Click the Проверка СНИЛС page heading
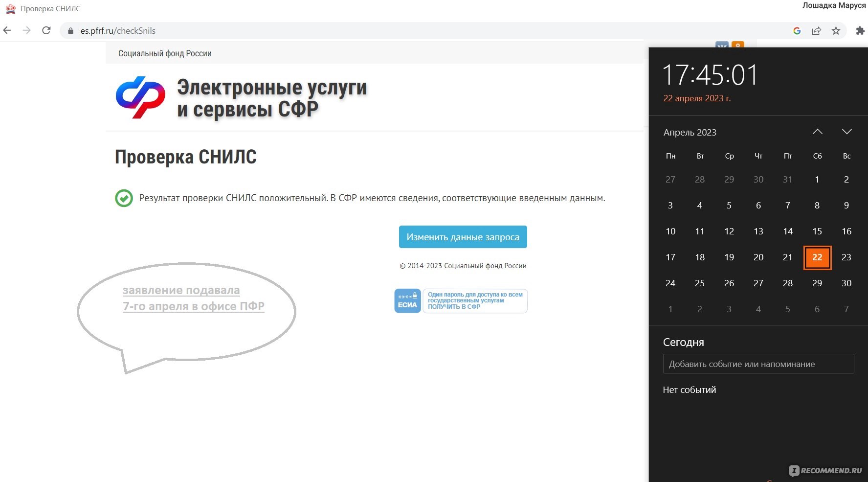Viewport: 868px width, 482px height. click(185, 157)
